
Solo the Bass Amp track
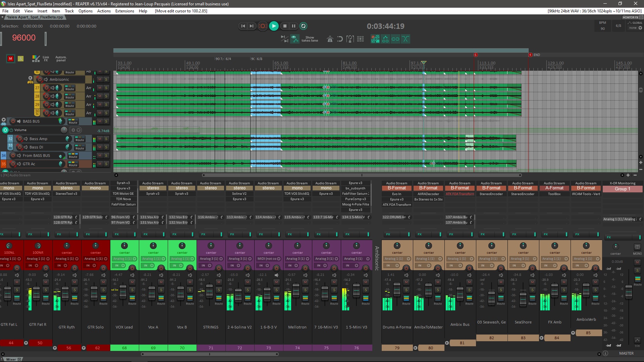(106, 139)
